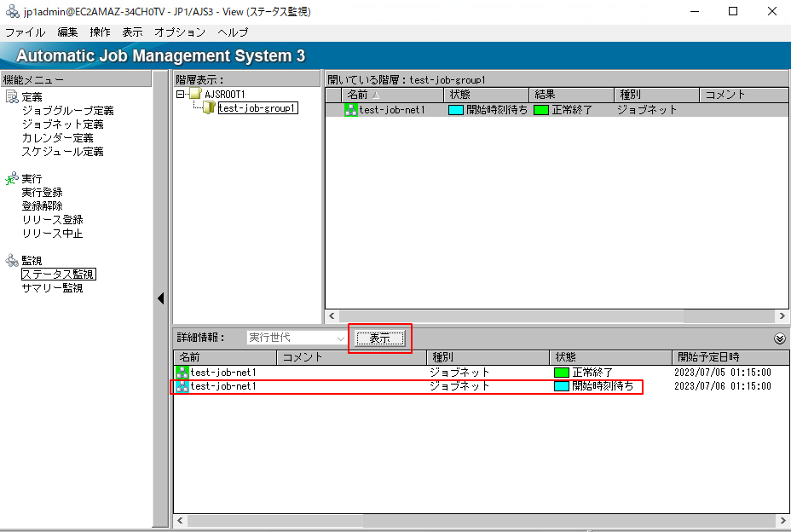
Task: Collapse the AJSROOT1 tree node
Action: click(180, 95)
